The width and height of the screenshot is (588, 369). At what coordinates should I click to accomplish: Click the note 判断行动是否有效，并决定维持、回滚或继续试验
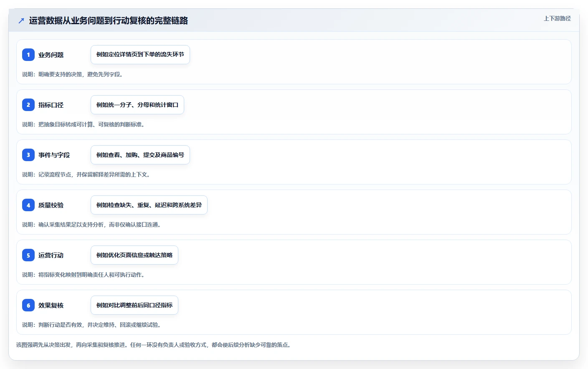91,325
